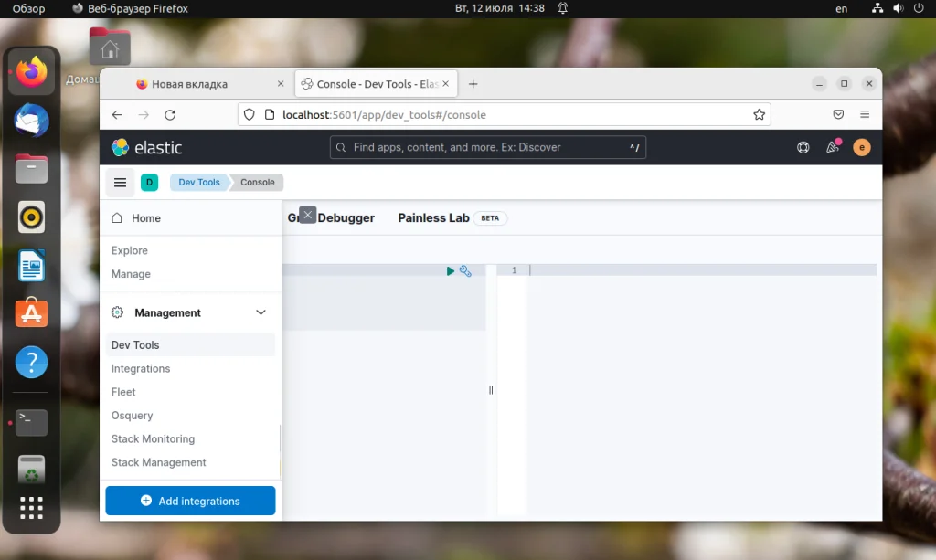This screenshot has width=936, height=560.
Task: Open the Elastic help icon
Action: (803, 147)
